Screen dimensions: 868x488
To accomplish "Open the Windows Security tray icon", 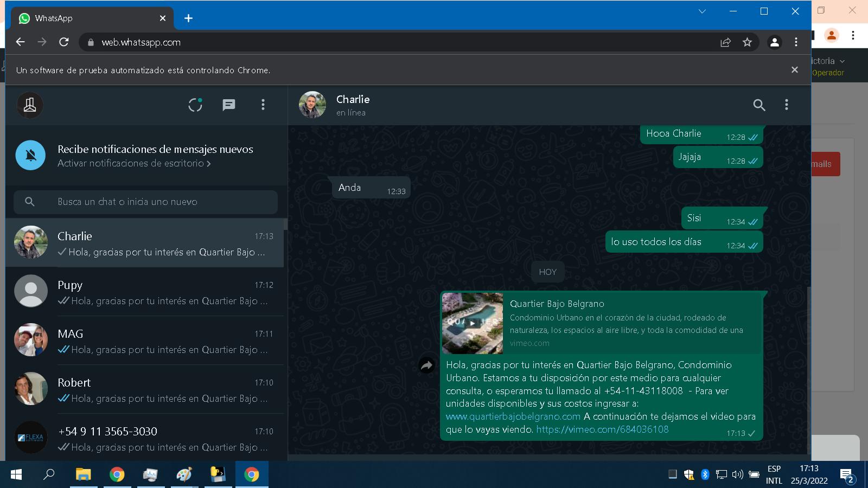I will 689,474.
